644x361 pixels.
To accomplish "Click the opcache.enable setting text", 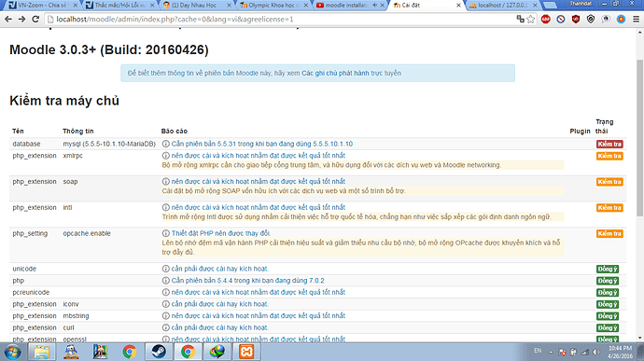I will pos(87,233).
